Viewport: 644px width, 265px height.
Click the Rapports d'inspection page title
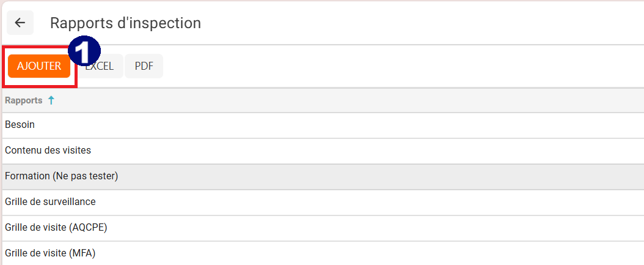pos(126,23)
